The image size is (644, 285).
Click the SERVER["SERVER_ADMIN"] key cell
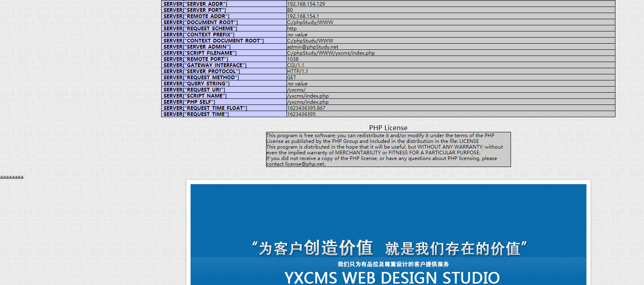[224, 47]
